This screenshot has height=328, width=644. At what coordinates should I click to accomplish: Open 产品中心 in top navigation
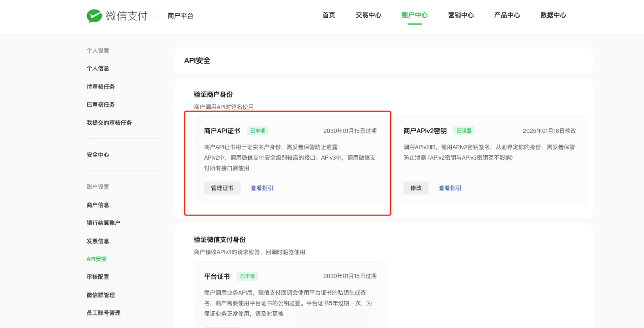click(x=507, y=15)
